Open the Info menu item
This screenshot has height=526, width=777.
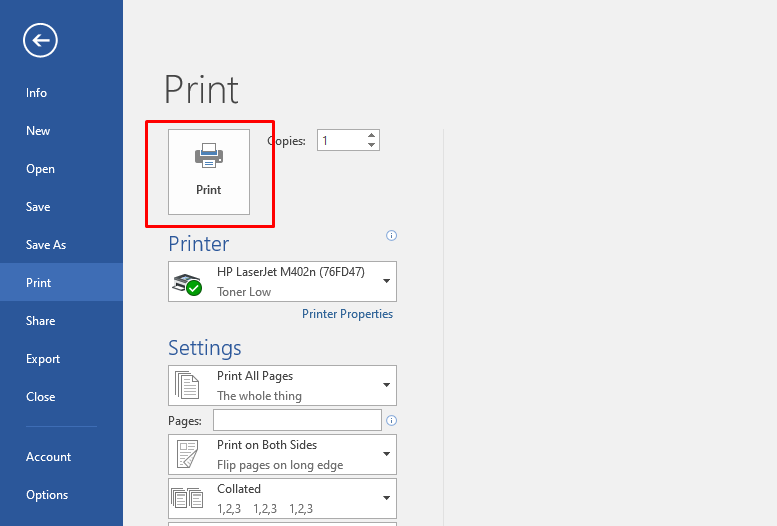point(37,93)
